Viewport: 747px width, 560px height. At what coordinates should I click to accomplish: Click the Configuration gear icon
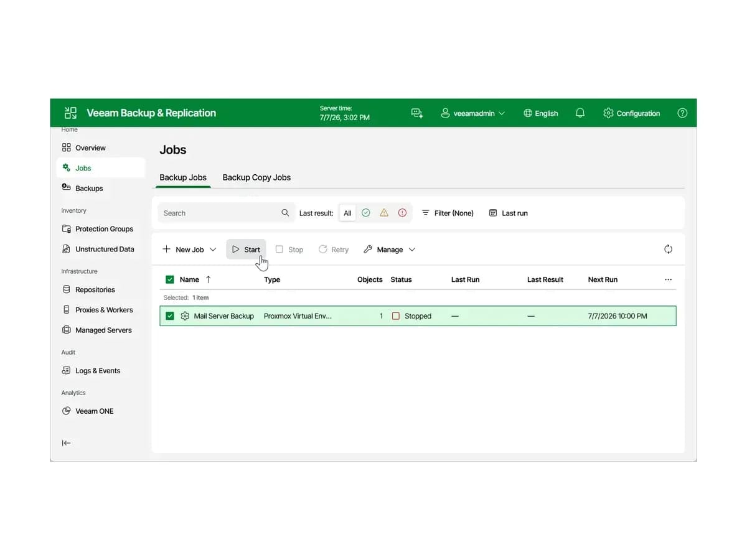[608, 113]
